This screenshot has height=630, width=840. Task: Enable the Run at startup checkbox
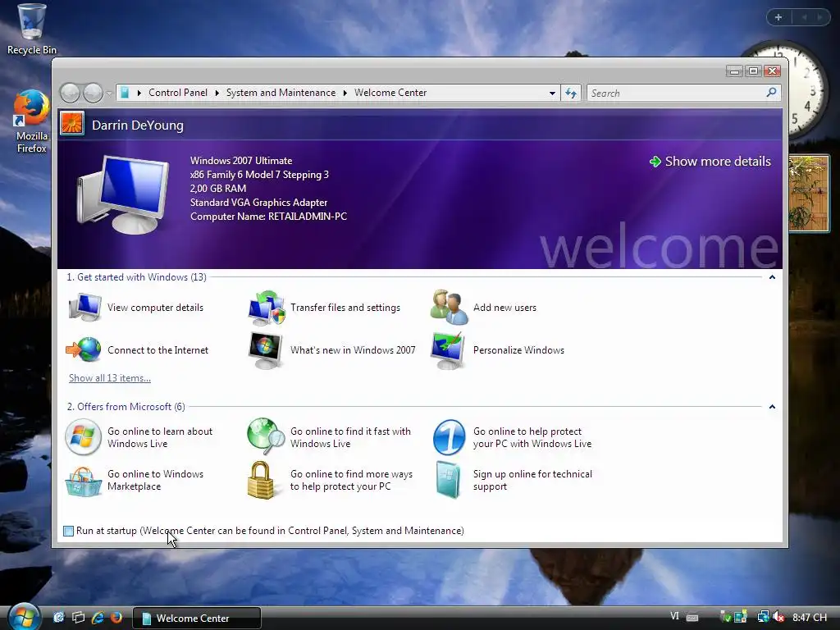(x=69, y=531)
